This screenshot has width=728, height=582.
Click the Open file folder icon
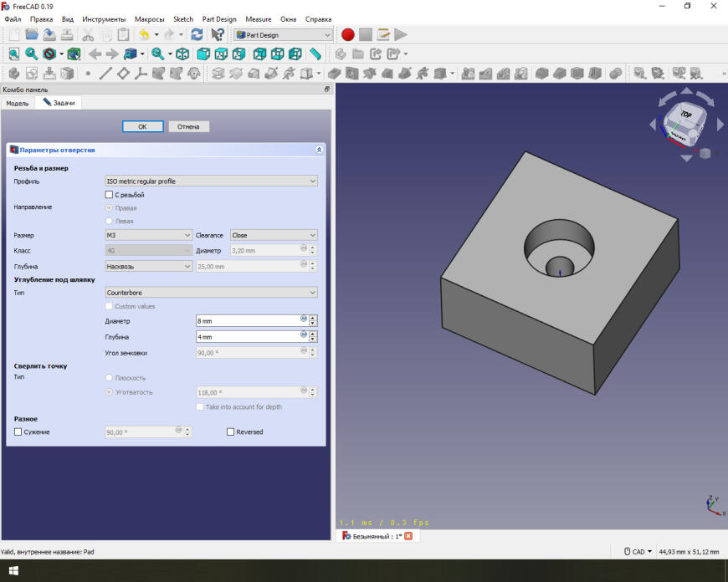coord(32,35)
